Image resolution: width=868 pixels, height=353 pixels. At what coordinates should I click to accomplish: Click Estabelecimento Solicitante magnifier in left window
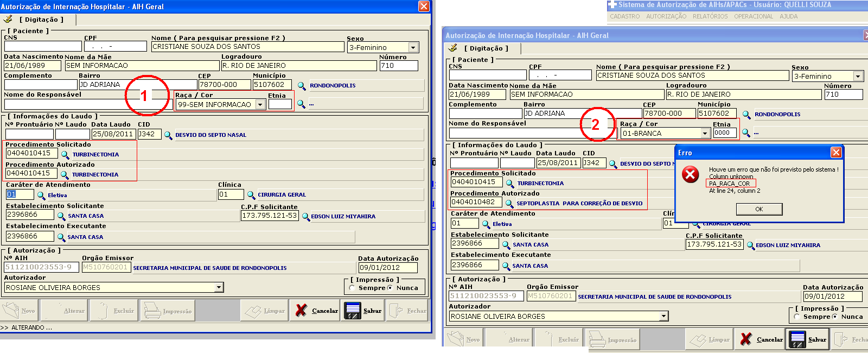61,216
